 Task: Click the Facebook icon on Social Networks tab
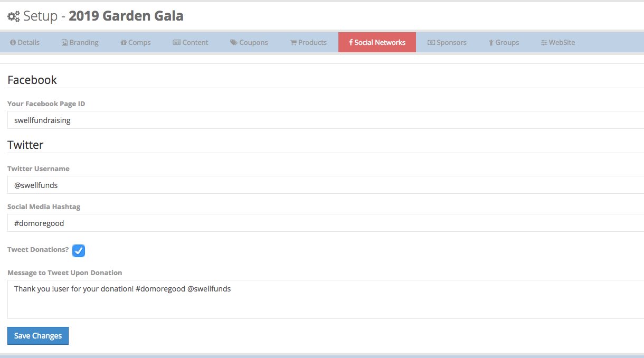pyautogui.click(x=351, y=43)
